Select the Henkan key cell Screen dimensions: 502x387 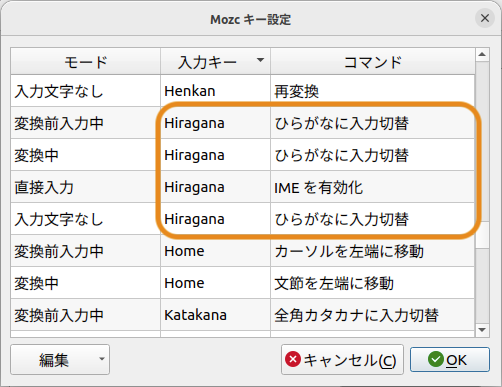[215, 91]
